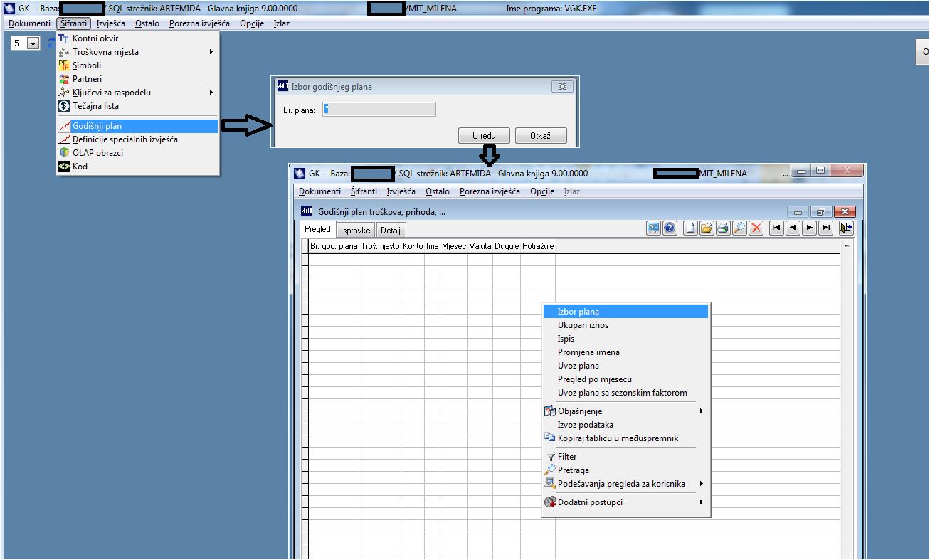Select Godišnji plan with the chart icon
The image size is (930, 560).
coord(138,126)
